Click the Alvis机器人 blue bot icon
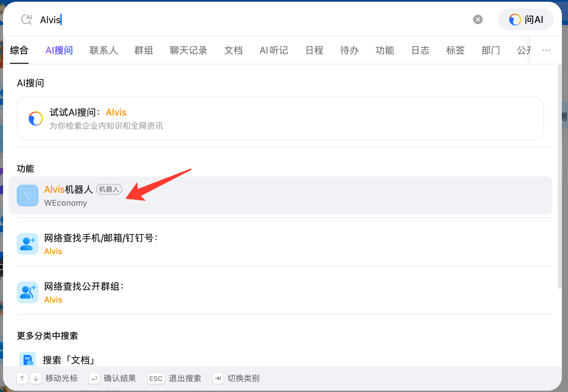 point(28,195)
